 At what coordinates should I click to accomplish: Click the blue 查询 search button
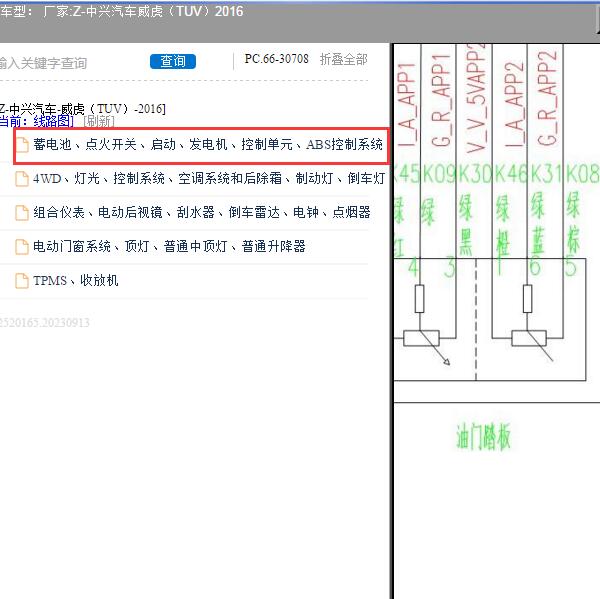click(173, 61)
